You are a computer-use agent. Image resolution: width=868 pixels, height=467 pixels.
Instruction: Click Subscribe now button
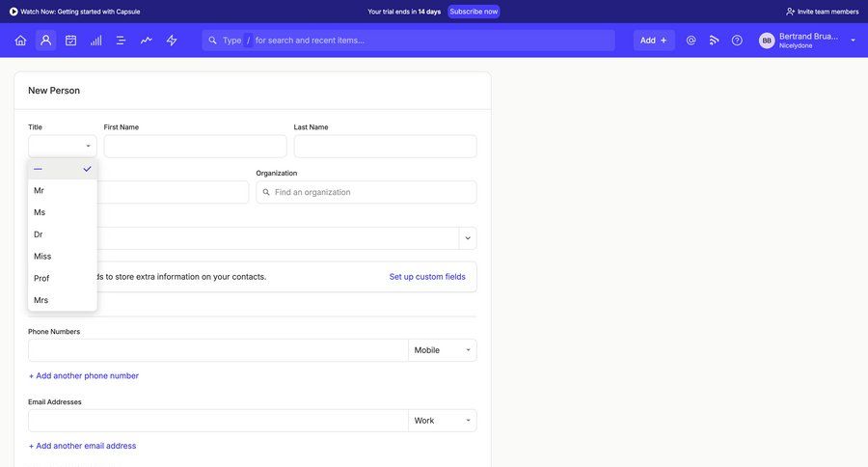coord(474,12)
